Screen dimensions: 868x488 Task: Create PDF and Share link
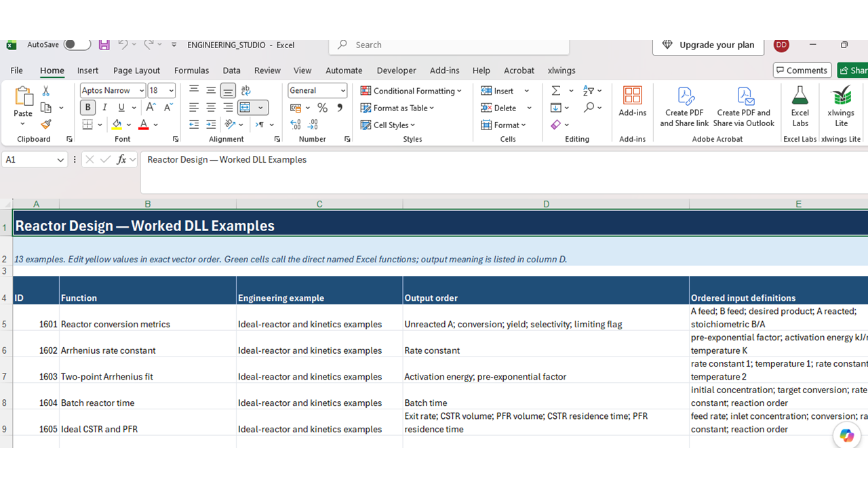tap(684, 106)
